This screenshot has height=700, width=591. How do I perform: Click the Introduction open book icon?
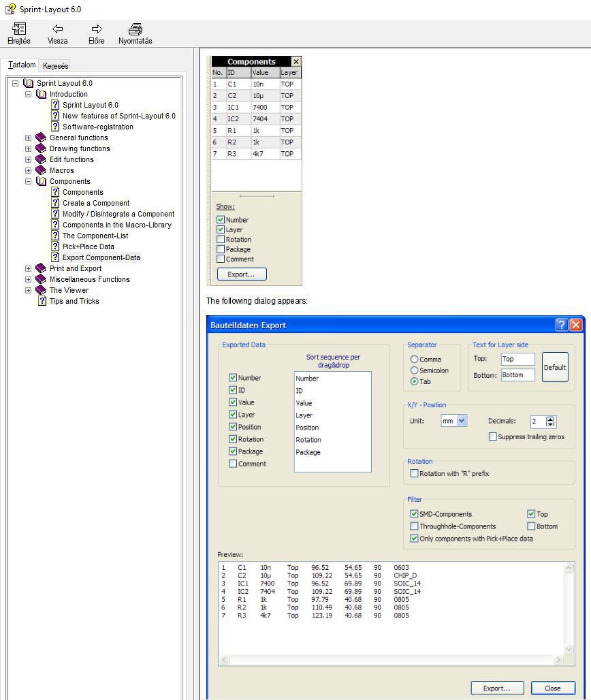(x=41, y=94)
